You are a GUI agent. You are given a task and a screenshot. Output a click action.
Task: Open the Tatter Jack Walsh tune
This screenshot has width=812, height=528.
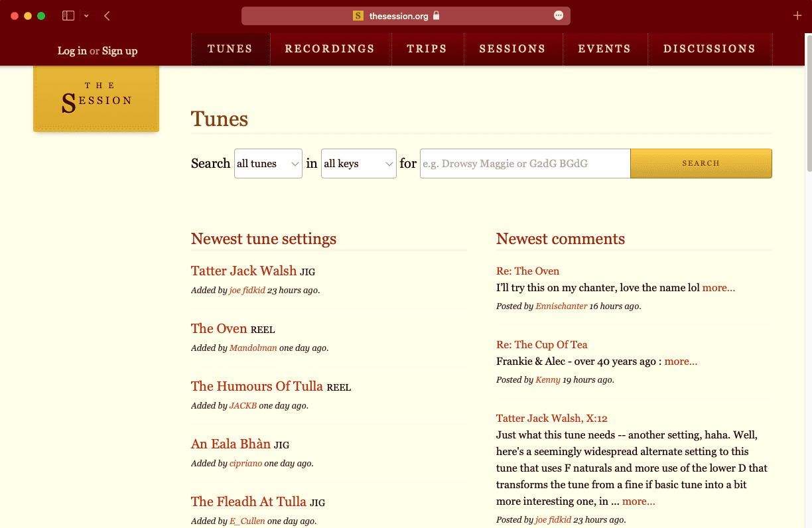click(x=243, y=271)
